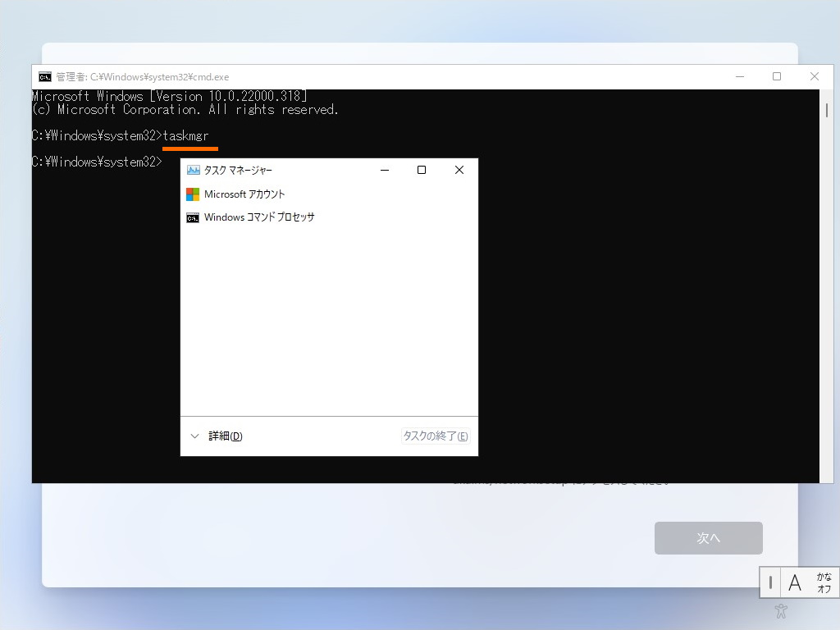Click the Windows コマンド プロセッサ icon

tap(191, 217)
